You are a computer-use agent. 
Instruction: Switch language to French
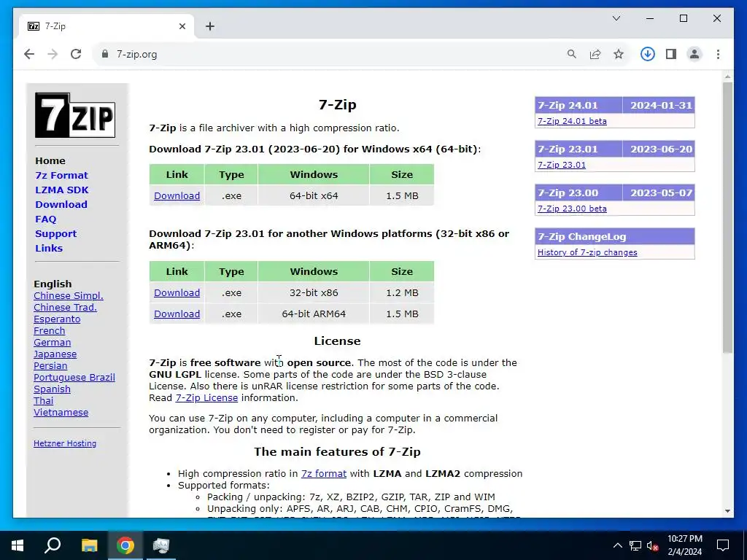[x=49, y=331]
